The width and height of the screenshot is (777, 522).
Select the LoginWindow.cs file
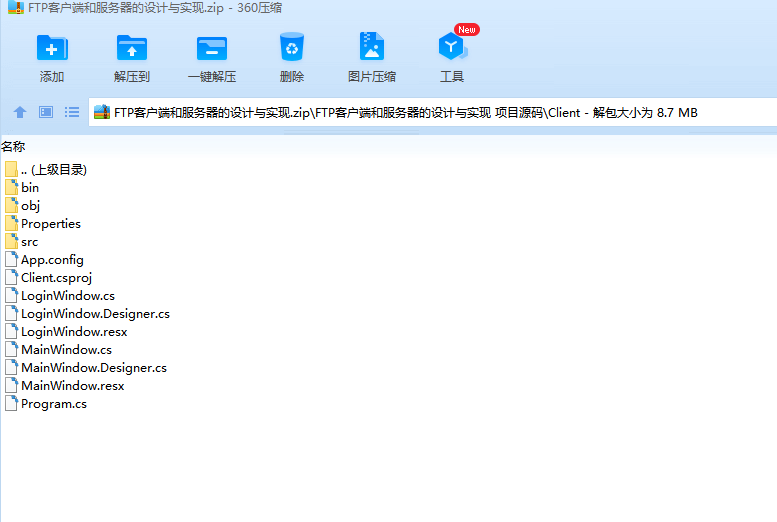click(60, 295)
